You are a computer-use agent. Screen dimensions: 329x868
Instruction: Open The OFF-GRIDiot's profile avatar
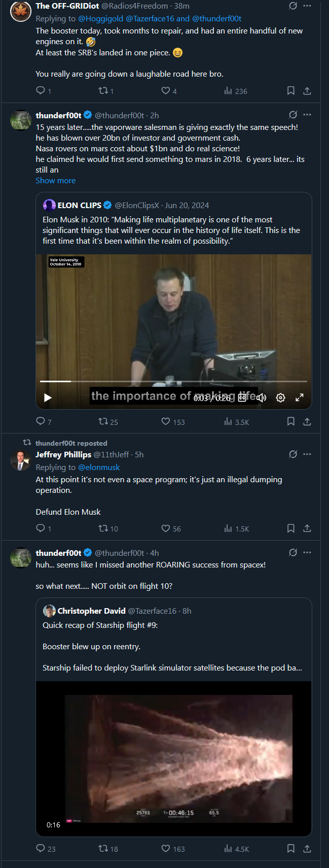pos(21,11)
